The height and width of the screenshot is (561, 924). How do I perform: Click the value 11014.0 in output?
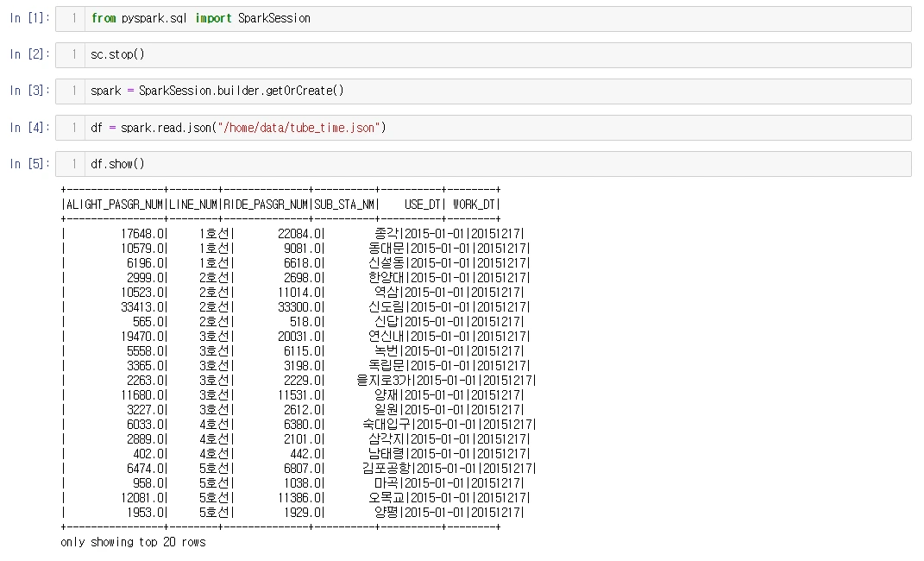[299, 293]
